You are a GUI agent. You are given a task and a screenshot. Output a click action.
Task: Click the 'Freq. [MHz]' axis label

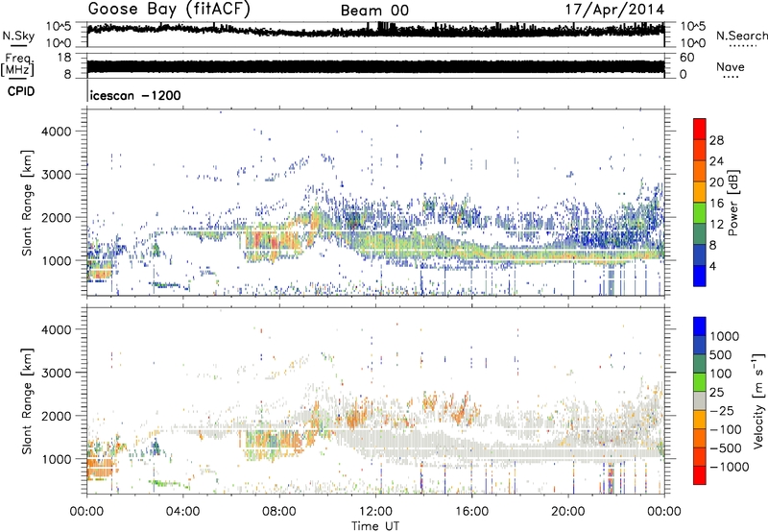click(17, 65)
